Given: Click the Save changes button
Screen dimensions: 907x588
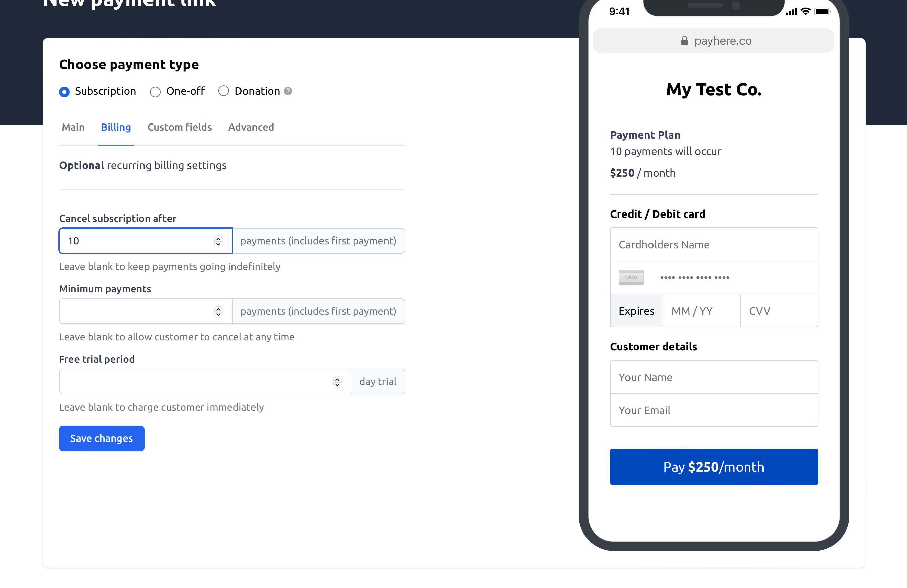Looking at the screenshot, I should point(102,438).
